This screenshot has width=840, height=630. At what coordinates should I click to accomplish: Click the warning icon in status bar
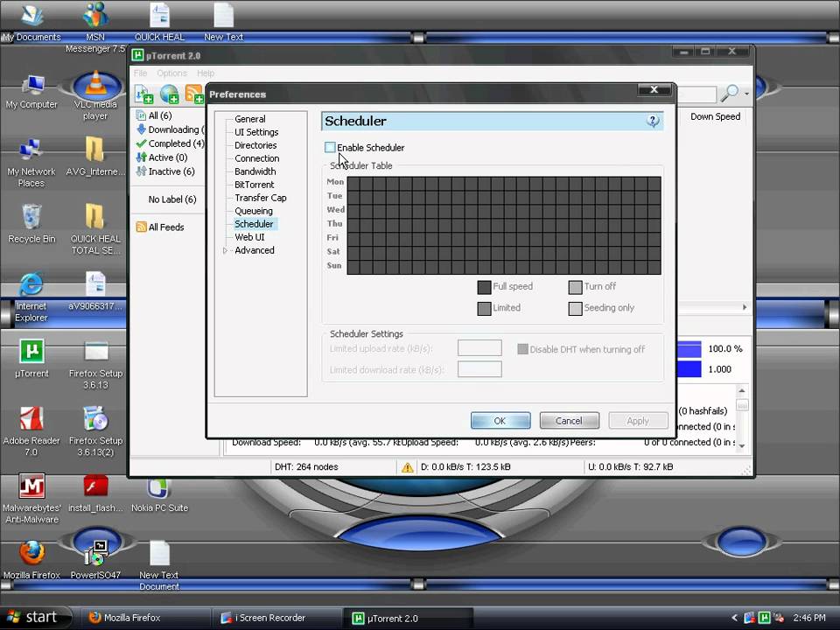tap(407, 467)
